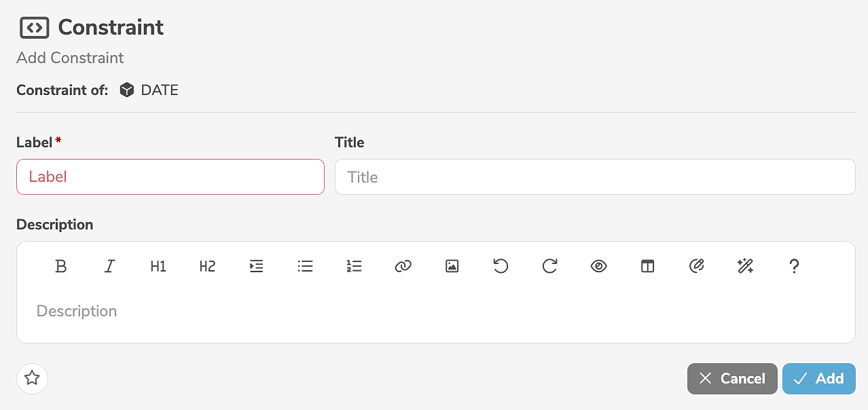This screenshot has height=410, width=868.
Task: Insert a numbered list
Action: tap(354, 267)
